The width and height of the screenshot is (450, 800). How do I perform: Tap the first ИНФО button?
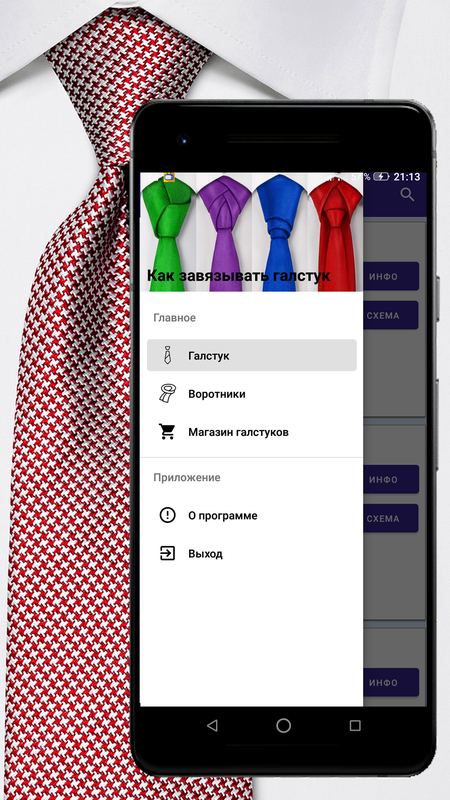pyautogui.click(x=391, y=277)
